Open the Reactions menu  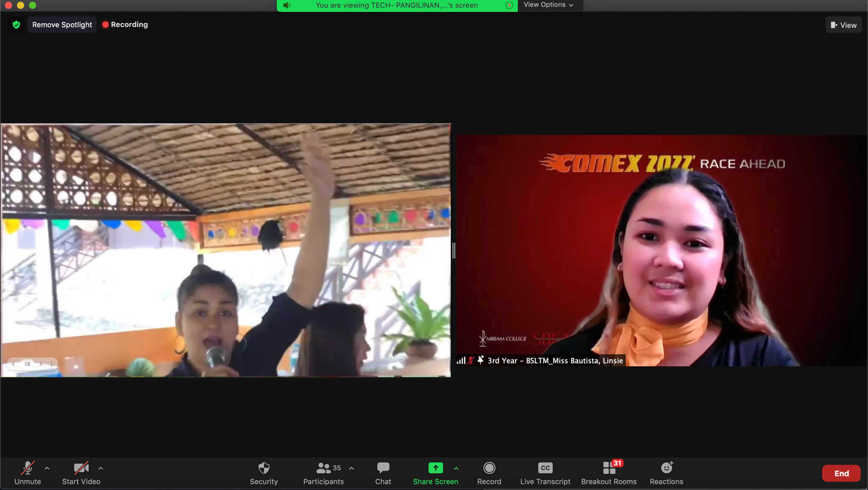click(666, 473)
